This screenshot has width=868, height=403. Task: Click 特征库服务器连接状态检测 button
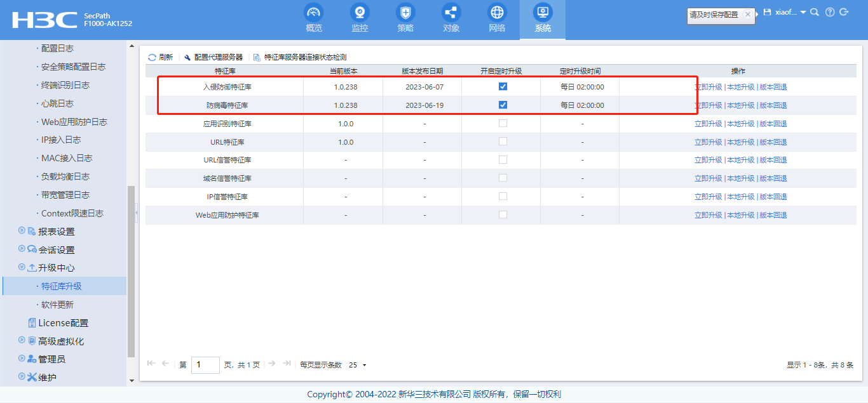[x=300, y=57]
